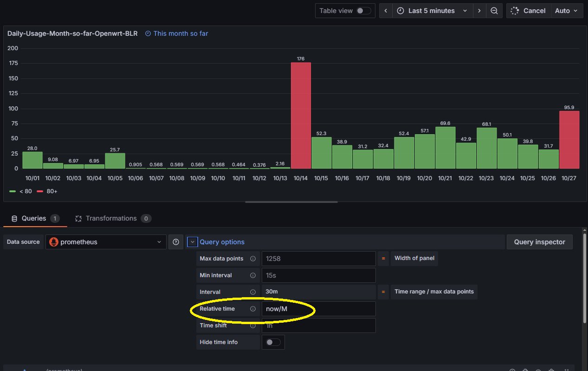Click the Max data points input field
Viewport: 588px width, 371px height.
point(318,259)
